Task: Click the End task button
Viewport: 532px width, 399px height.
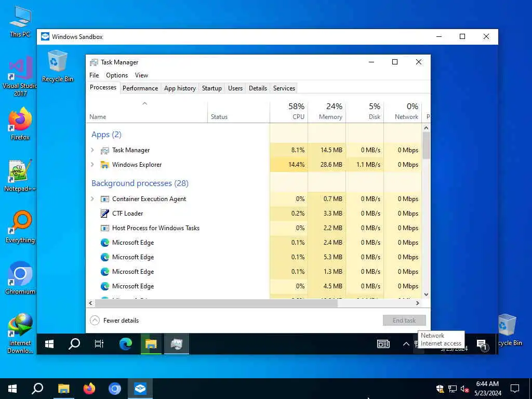Action: pos(404,320)
